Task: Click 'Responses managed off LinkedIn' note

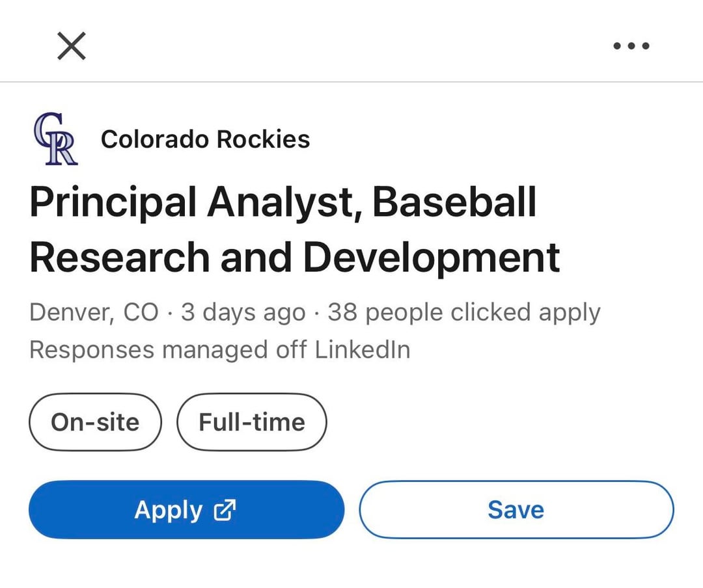Action: [219, 350]
